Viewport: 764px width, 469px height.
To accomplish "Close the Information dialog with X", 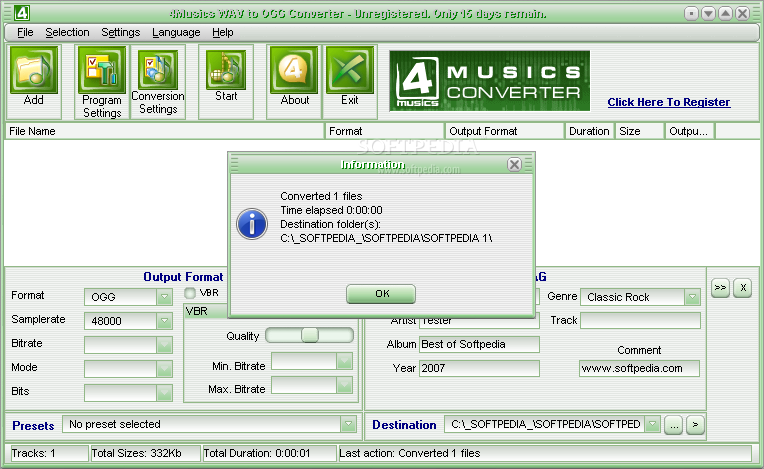I will [514, 165].
